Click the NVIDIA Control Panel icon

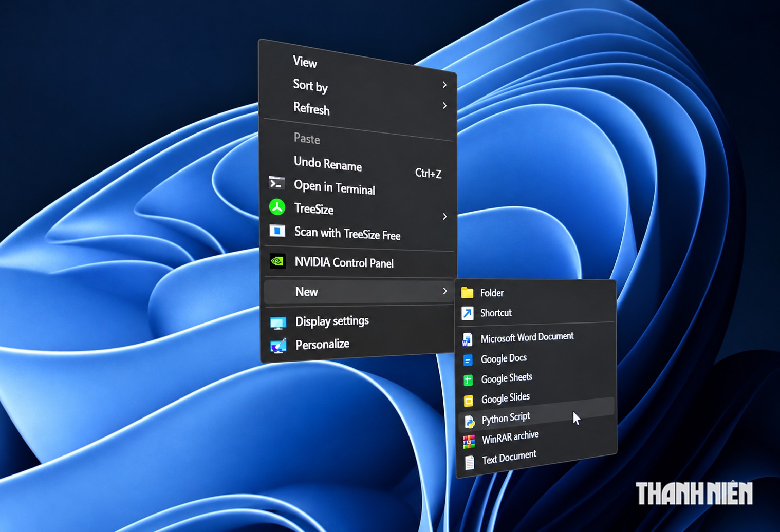point(277,261)
